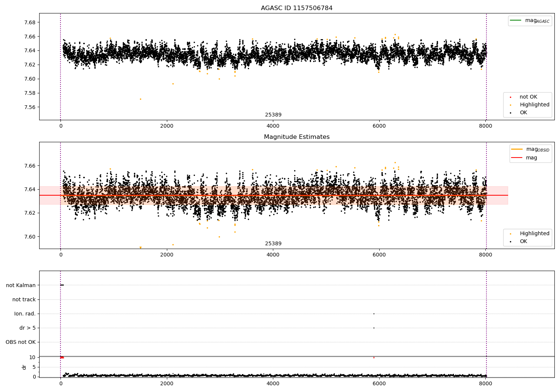The image size is (560, 392).
Task: Click the lowest orange outlier point in top plot
Action: (140, 99)
